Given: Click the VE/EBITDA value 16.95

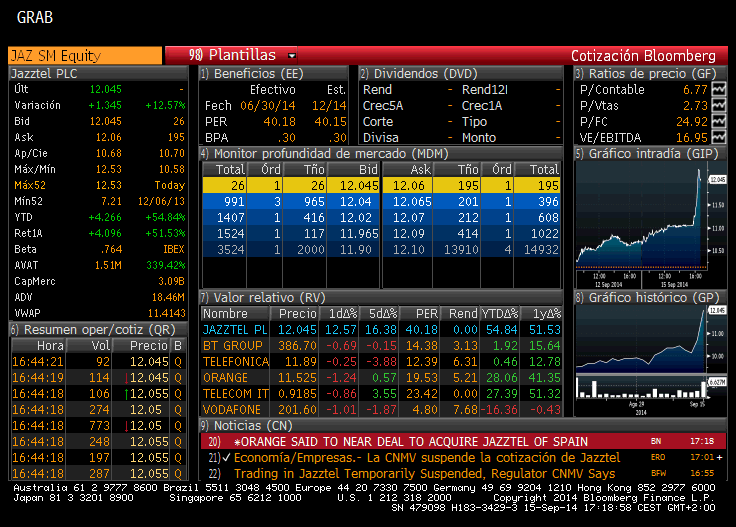Looking at the screenshot, I should coord(691,137).
